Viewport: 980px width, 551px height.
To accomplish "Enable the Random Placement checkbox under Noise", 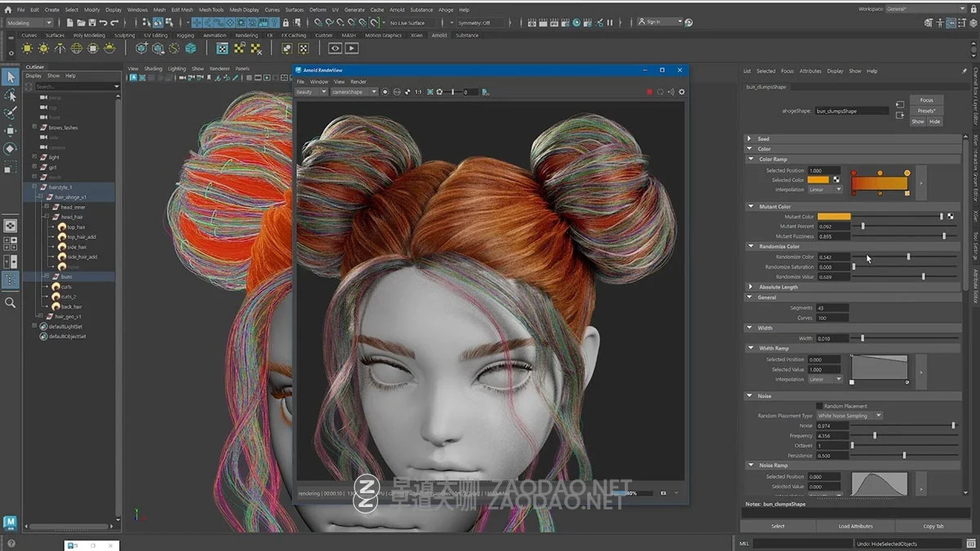I will (x=819, y=406).
